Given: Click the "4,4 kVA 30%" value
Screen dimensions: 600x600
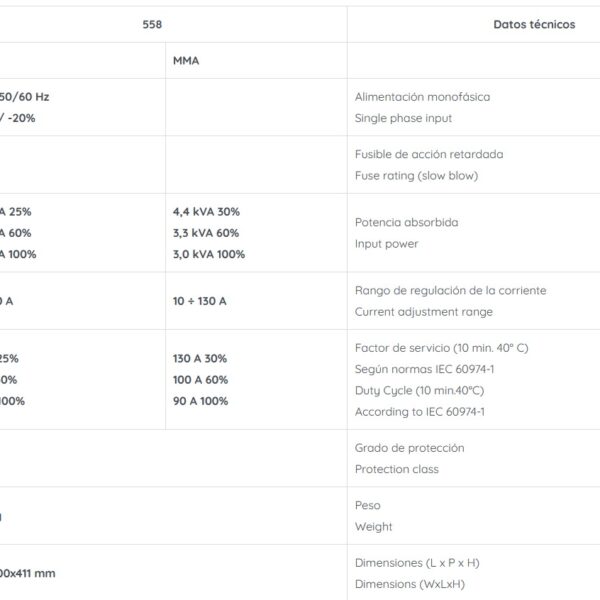Looking at the screenshot, I should 206,212.
